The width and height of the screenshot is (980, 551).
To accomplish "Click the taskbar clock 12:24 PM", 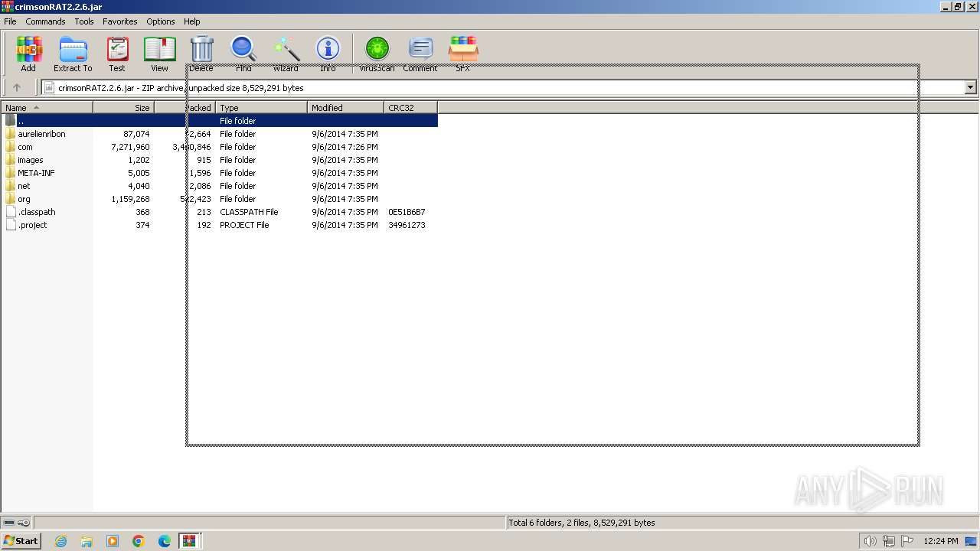I will click(x=941, y=541).
